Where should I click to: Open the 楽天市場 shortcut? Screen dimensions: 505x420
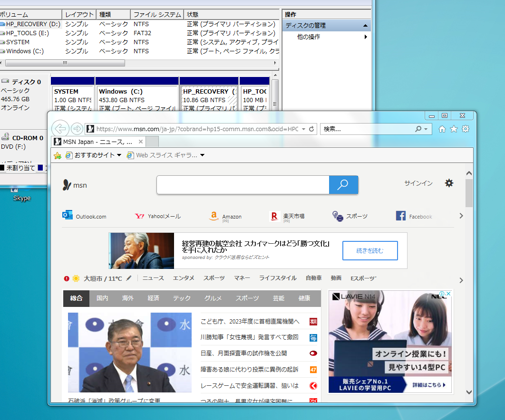[287, 216]
